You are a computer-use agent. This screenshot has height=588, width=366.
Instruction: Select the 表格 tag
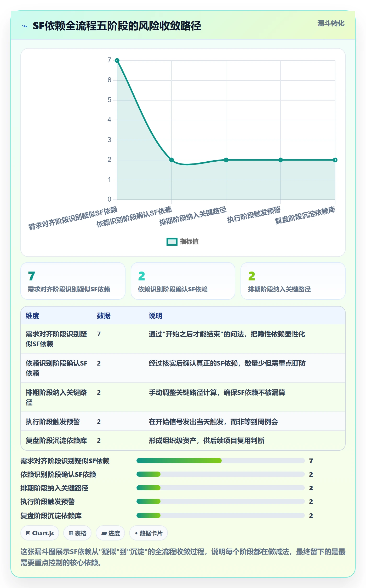click(x=77, y=533)
